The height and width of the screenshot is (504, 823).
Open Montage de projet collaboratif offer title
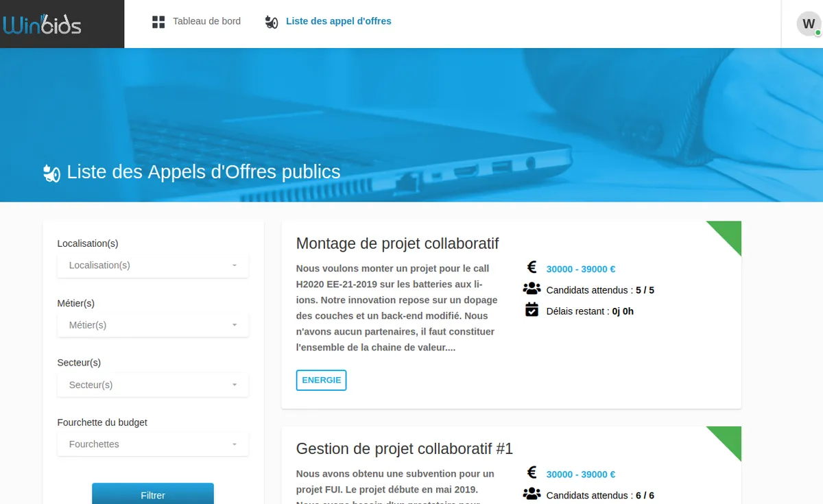(398, 243)
